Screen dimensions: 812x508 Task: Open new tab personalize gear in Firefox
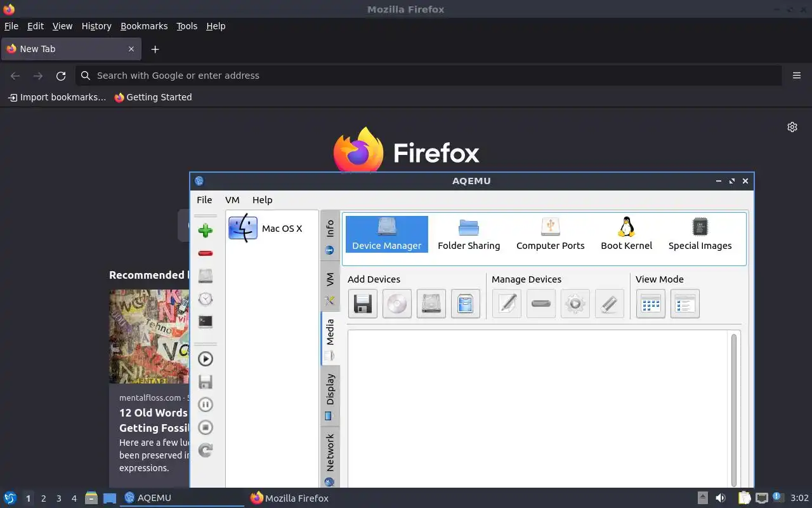coord(792,127)
